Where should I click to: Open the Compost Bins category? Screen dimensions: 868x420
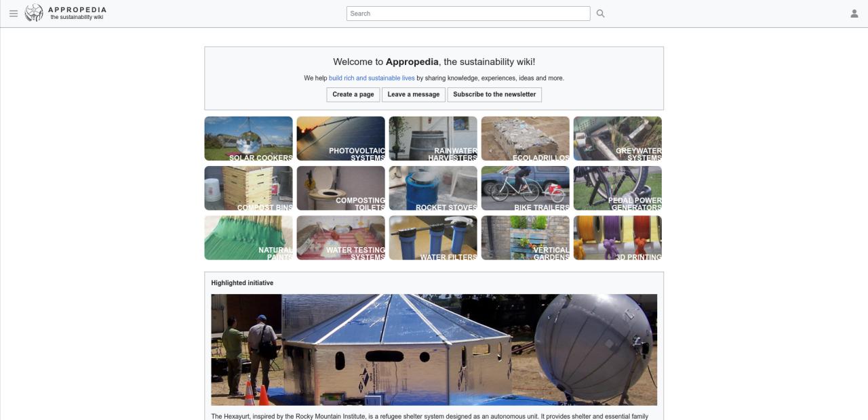click(x=248, y=188)
